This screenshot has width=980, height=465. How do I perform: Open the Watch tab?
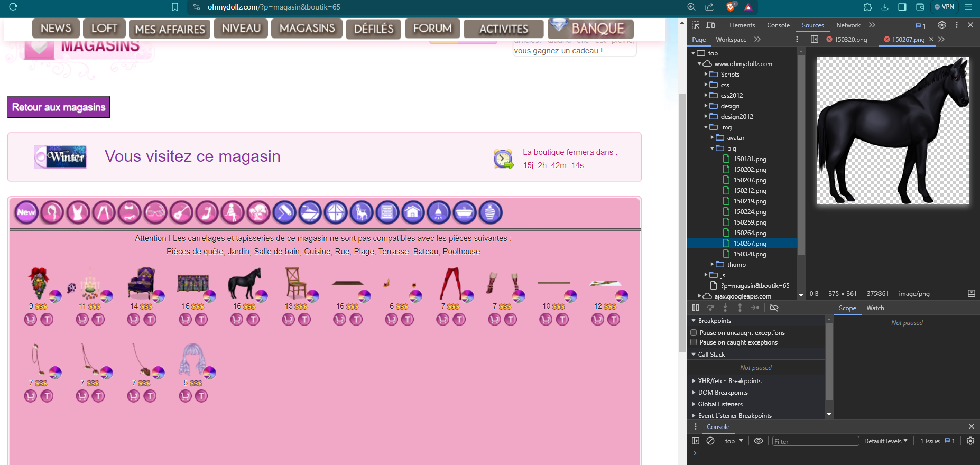tap(875, 308)
